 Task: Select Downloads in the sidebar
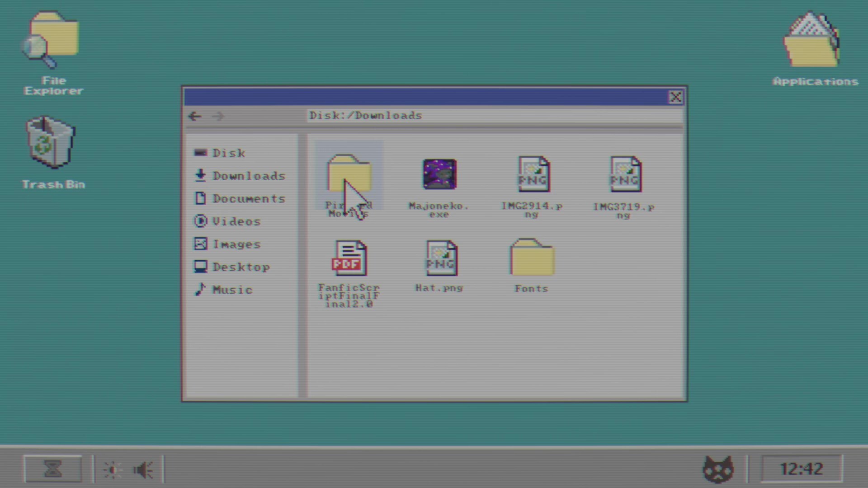[x=248, y=176]
